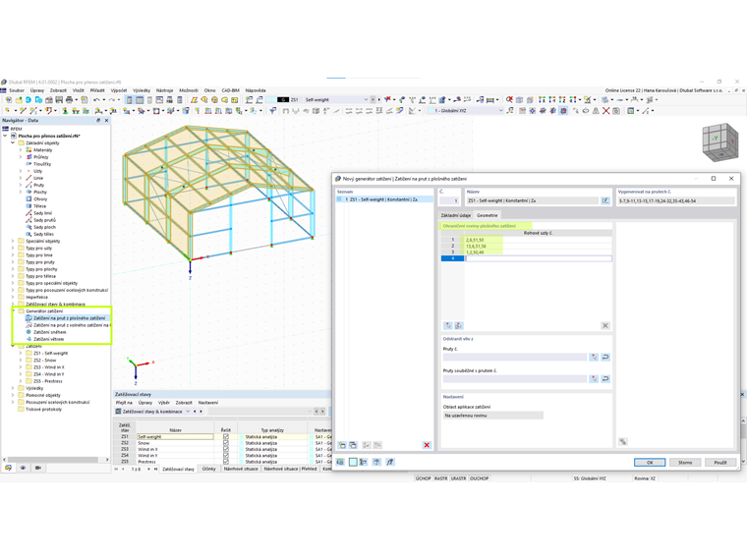Click the copy item icon below Seznam list
Image resolution: width=747 pixels, height=560 pixels.
point(353,445)
